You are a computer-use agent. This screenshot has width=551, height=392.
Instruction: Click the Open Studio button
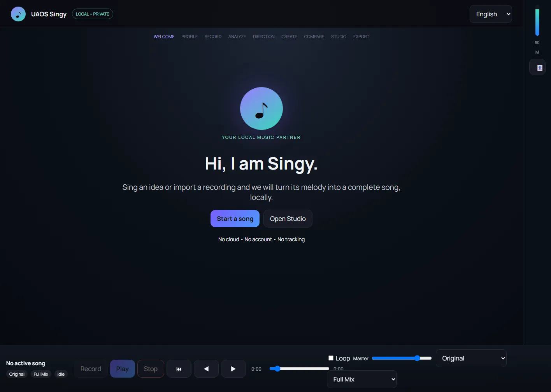(x=288, y=219)
